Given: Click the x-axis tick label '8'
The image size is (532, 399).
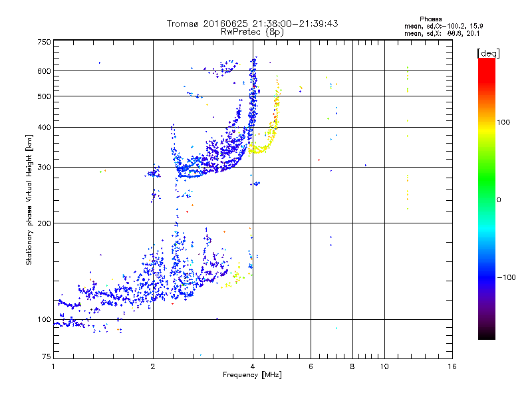Looking at the screenshot, I should point(352,366).
